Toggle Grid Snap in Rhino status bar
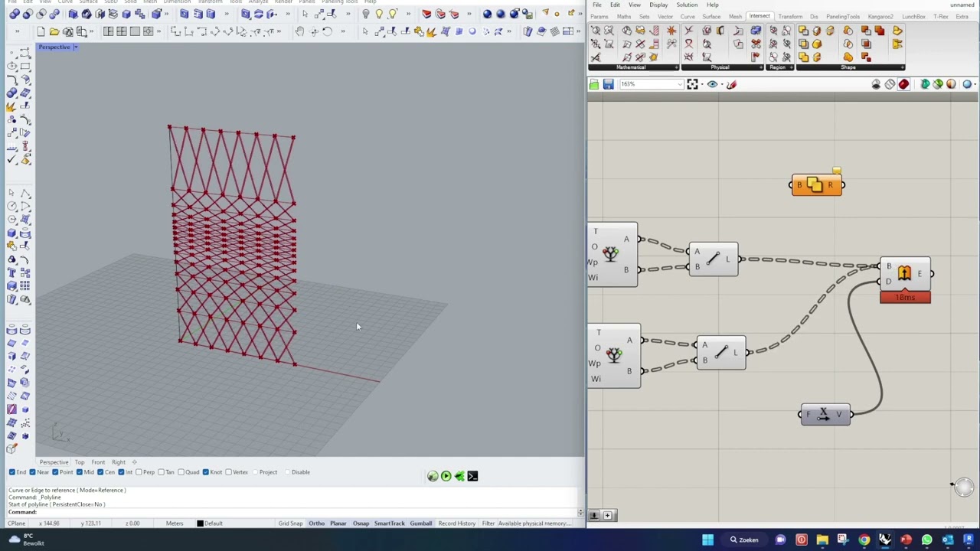The image size is (980, 551). (290, 523)
